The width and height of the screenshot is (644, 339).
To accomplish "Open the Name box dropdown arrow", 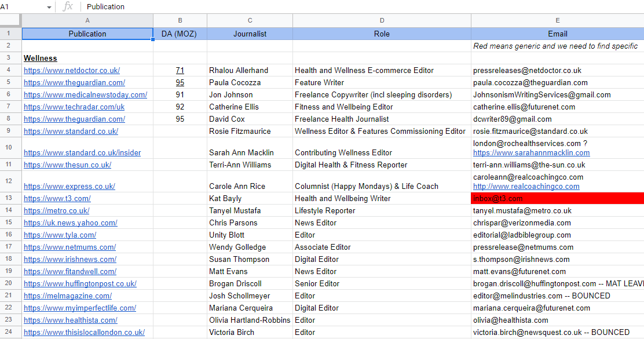I will pos(49,7).
